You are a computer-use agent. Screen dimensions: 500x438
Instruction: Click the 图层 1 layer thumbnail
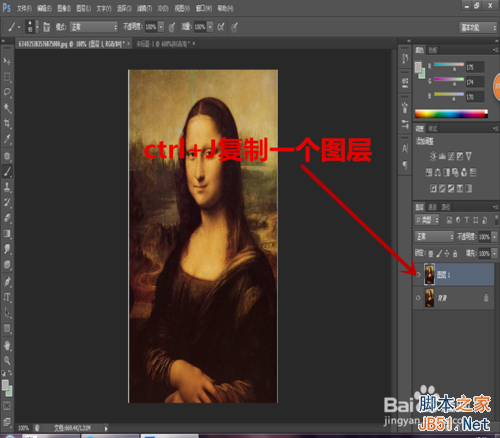pyautogui.click(x=429, y=274)
